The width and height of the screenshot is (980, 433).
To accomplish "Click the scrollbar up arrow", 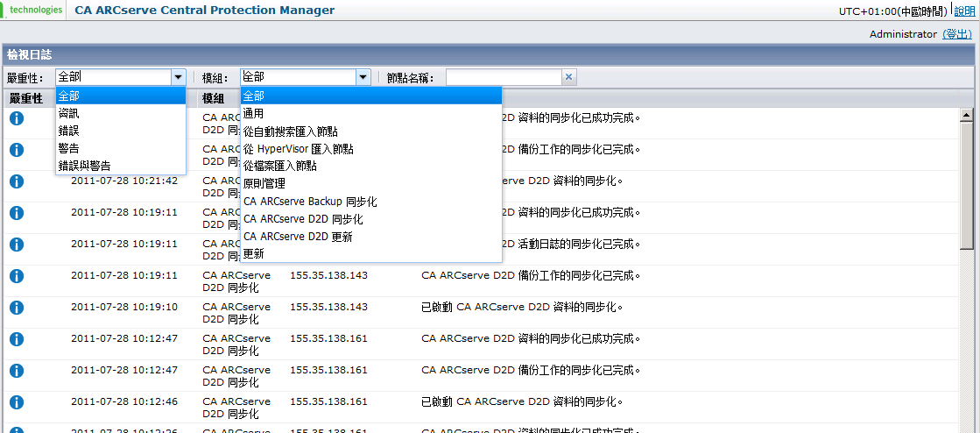I will pyautogui.click(x=966, y=115).
